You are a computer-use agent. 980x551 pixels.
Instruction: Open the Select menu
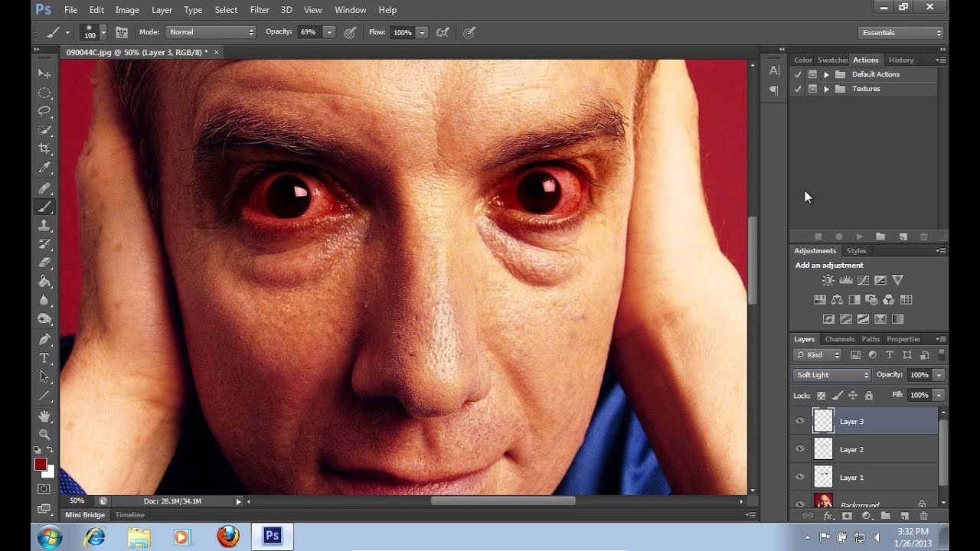pyautogui.click(x=226, y=10)
